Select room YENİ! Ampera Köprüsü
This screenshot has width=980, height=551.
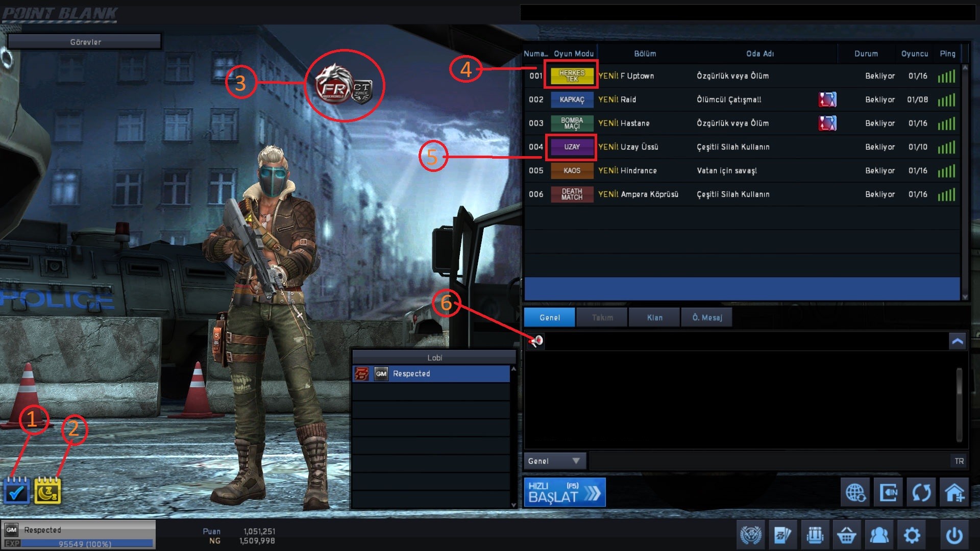(743, 194)
